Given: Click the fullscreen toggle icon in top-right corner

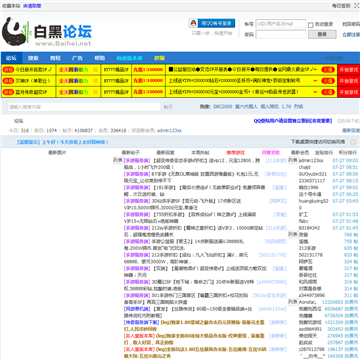Looking at the screenshot, I should (x=356, y=6).
